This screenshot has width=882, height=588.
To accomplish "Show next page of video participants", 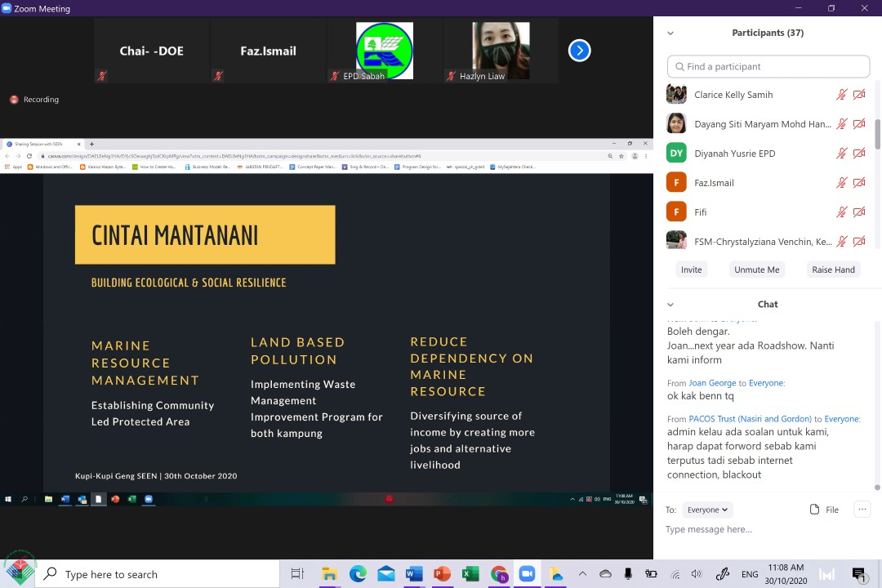I will coord(579,51).
